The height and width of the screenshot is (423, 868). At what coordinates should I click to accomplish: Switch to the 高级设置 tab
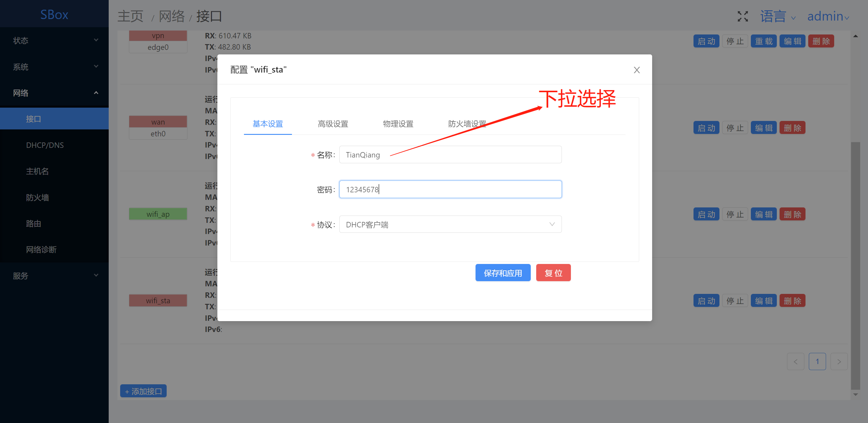tap(333, 124)
